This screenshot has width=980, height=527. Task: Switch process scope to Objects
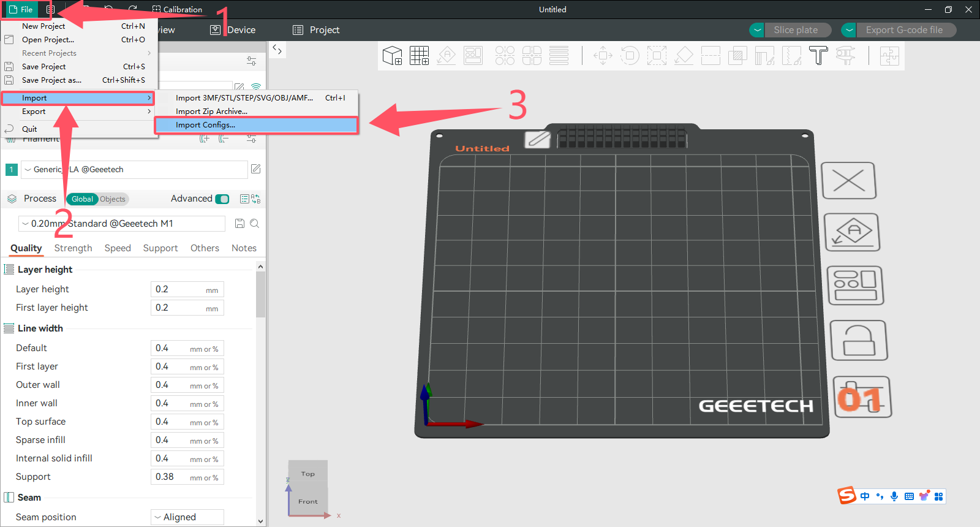(x=113, y=199)
